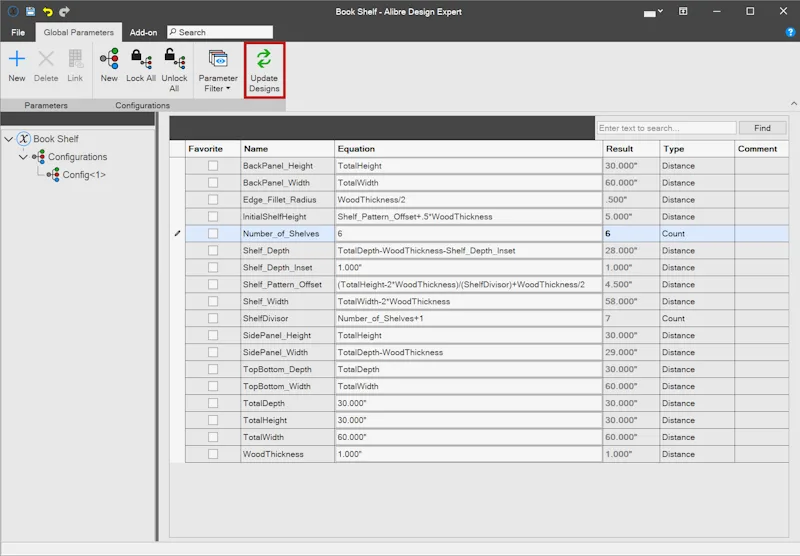This screenshot has width=800, height=556.
Task: Open the Parameter Filter dropdown
Action: click(218, 70)
